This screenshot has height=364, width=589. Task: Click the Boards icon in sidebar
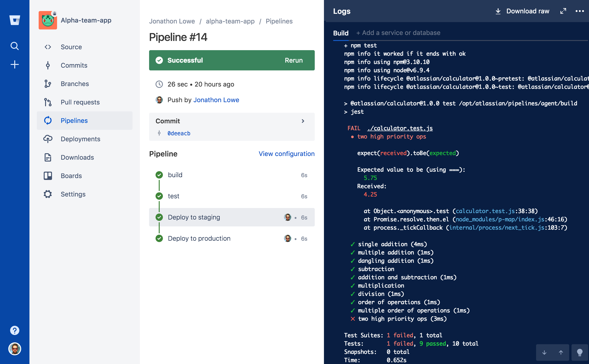48,176
